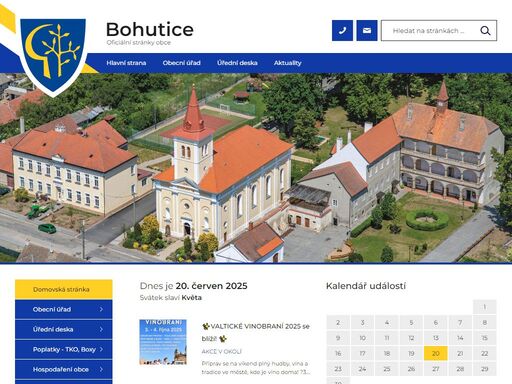Open 'Úřední deska' in top navigation bar
The height and width of the screenshot is (384, 512).
[x=237, y=63]
